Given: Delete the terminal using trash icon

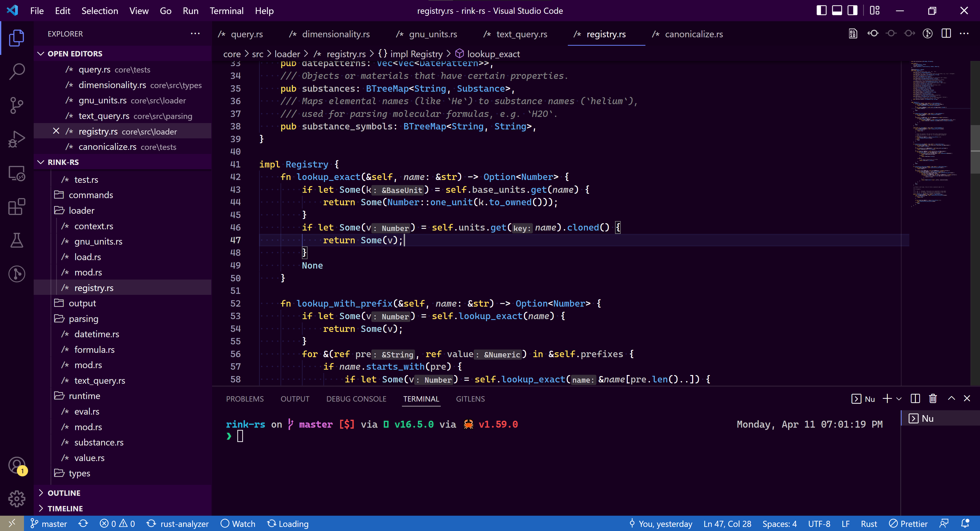Looking at the screenshot, I should (933, 399).
